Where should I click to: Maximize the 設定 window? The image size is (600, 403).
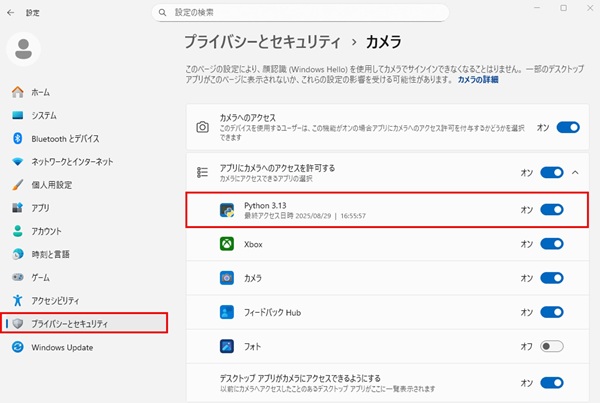click(563, 8)
